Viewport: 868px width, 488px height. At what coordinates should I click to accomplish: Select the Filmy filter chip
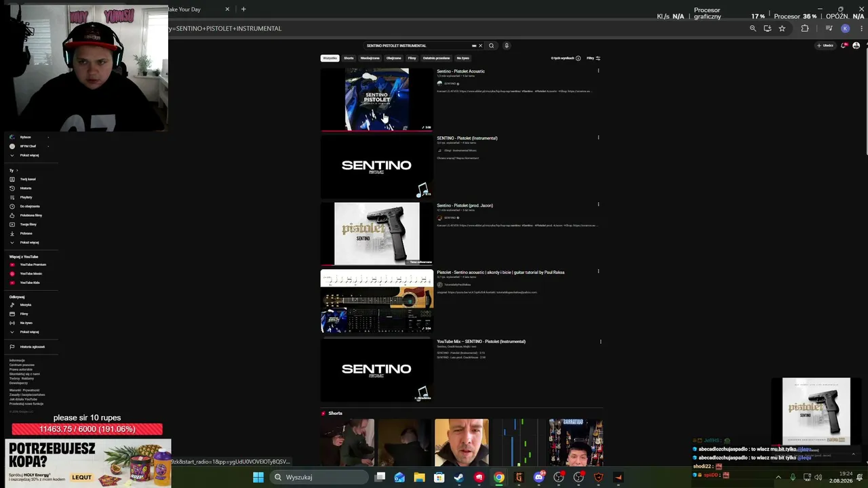[x=412, y=58]
